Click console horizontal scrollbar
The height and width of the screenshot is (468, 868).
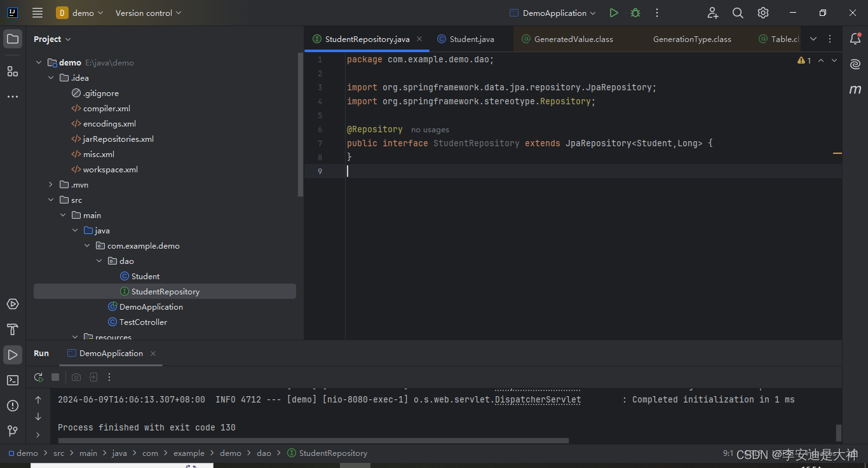pos(314,440)
